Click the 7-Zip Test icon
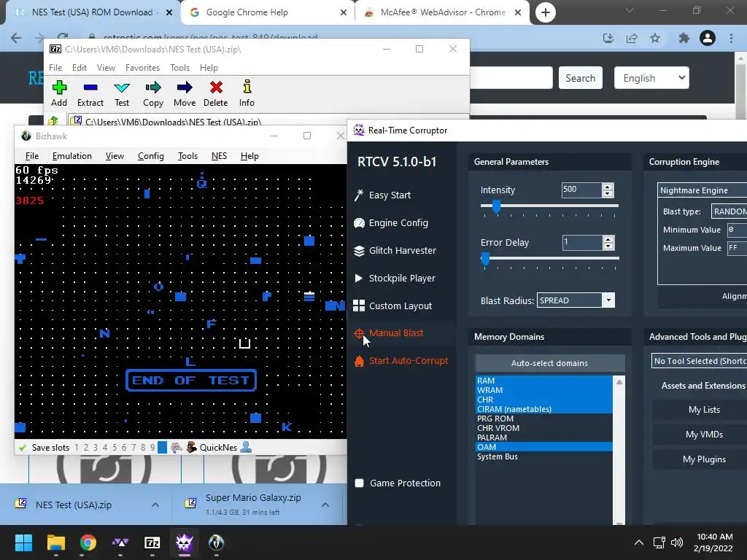 [x=122, y=87]
